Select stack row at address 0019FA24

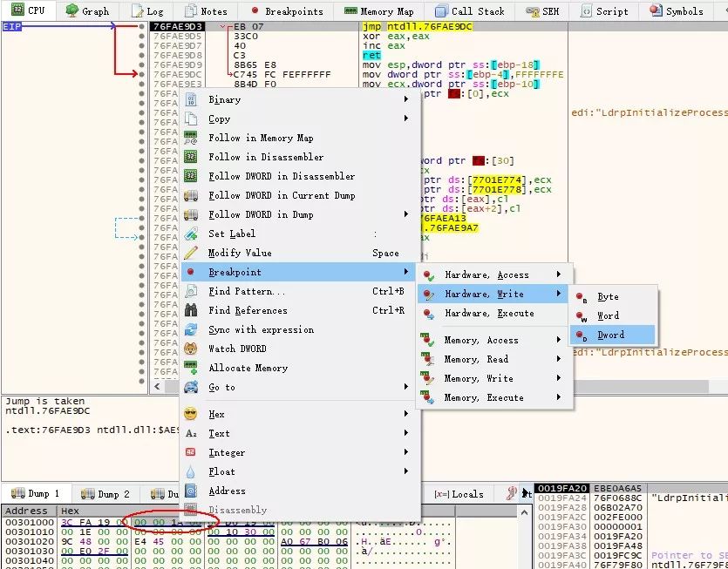tap(631, 498)
